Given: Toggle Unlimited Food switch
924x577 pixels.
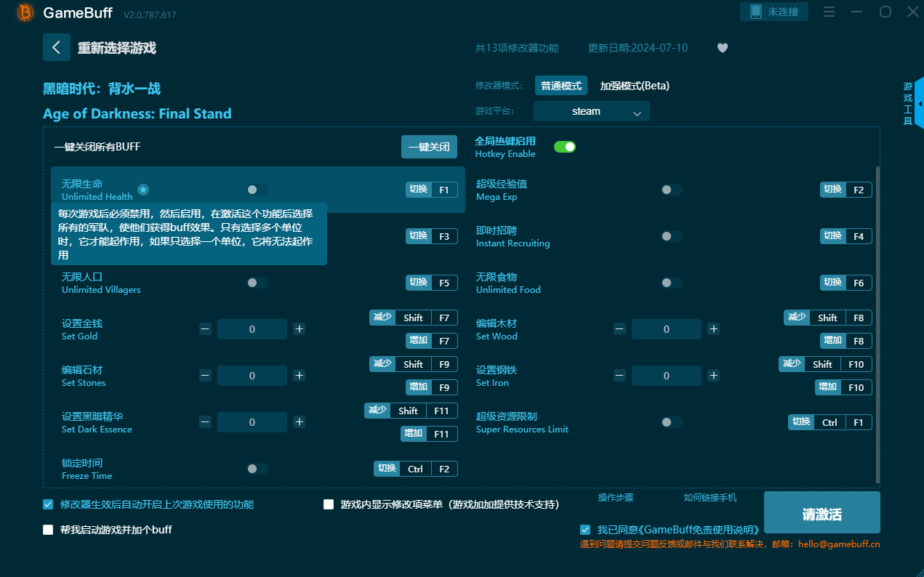Looking at the screenshot, I should 672,283.
